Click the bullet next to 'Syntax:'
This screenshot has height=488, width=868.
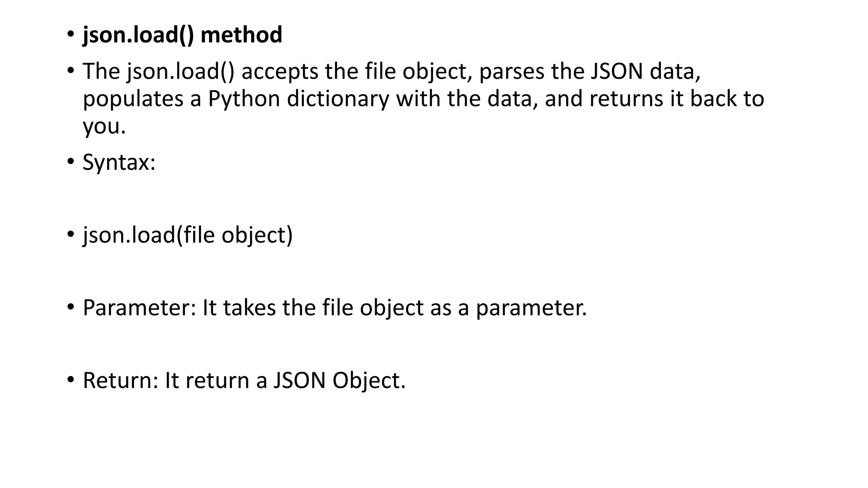tap(70, 161)
